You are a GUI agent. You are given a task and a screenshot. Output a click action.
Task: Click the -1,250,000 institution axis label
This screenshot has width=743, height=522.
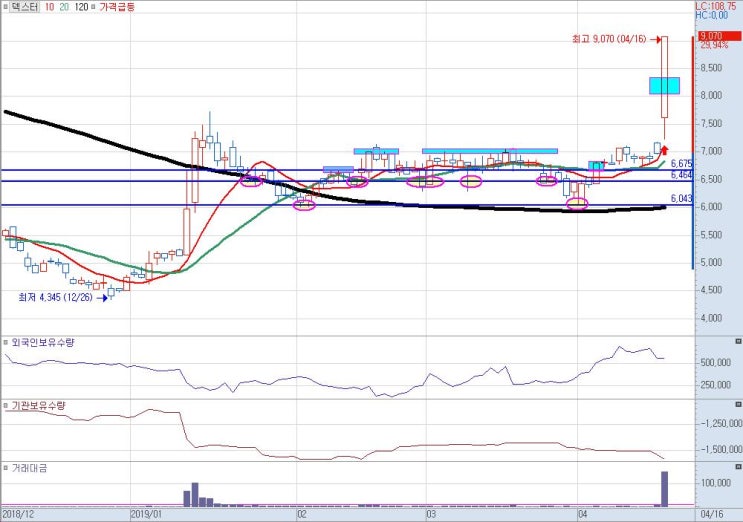pyautogui.click(x=721, y=423)
